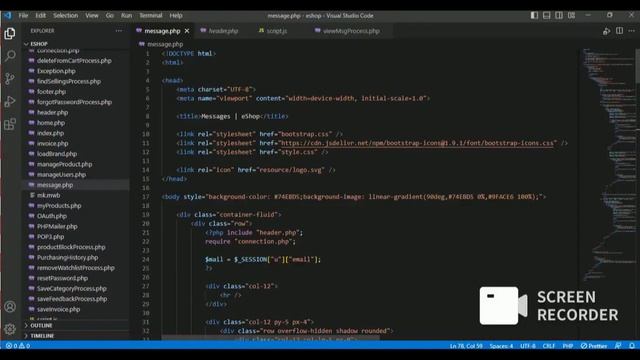The image size is (640, 360).
Task: Open the Selection menu
Action: point(65,16)
